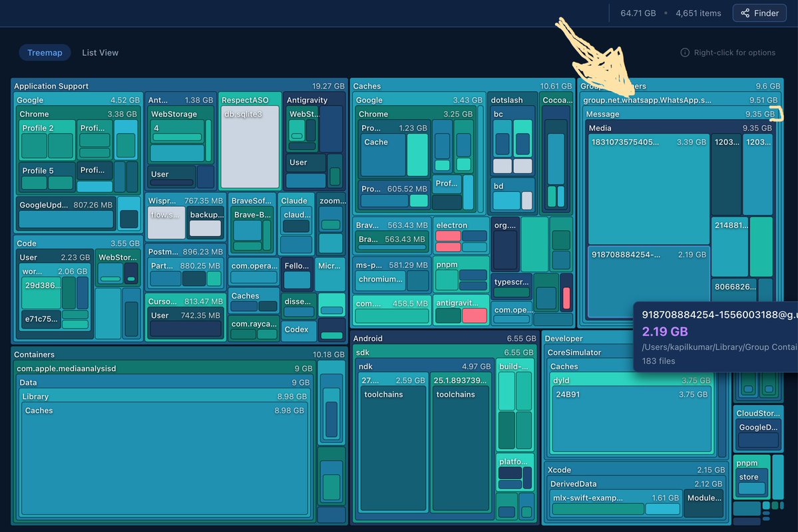Select the Curso... 813.47 MB block

coord(185,301)
